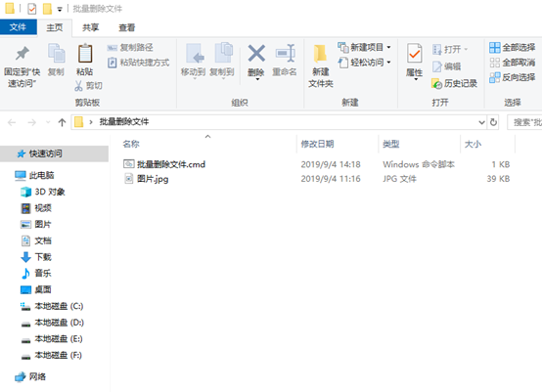The width and height of the screenshot is (542, 392).
Task: Click the 新建文件夹 (New folder) icon
Action: tap(320, 55)
